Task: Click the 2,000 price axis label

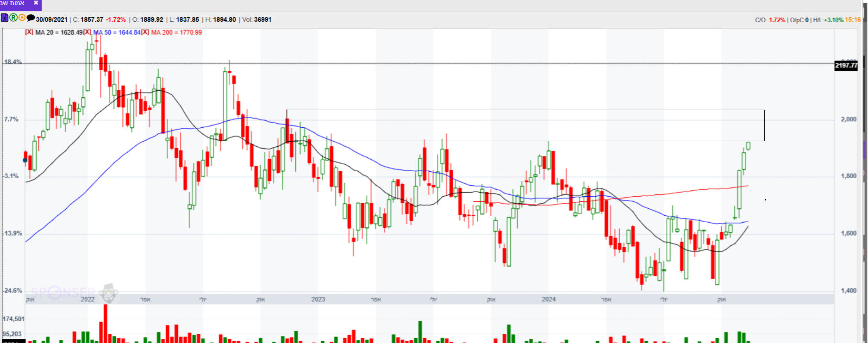Action: (849, 119)
